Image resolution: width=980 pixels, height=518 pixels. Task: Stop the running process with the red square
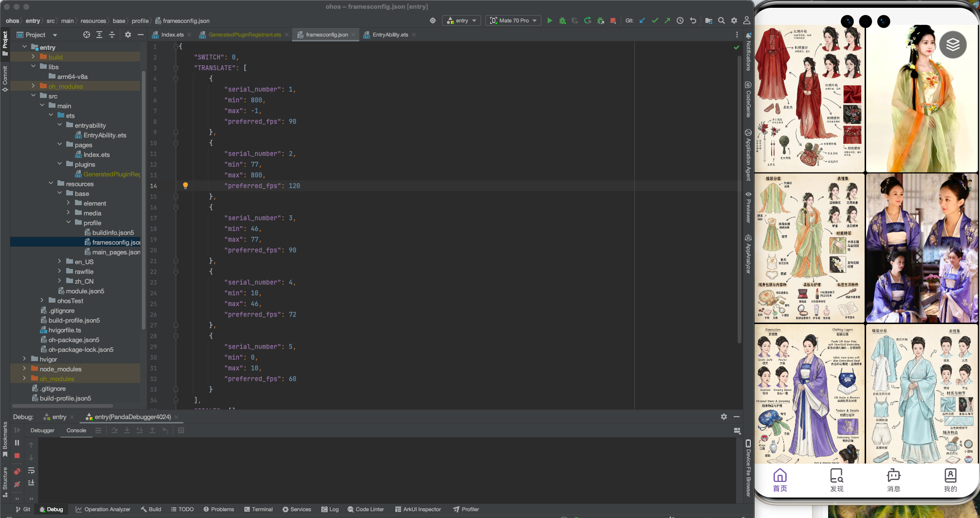(x=613, y=20)
